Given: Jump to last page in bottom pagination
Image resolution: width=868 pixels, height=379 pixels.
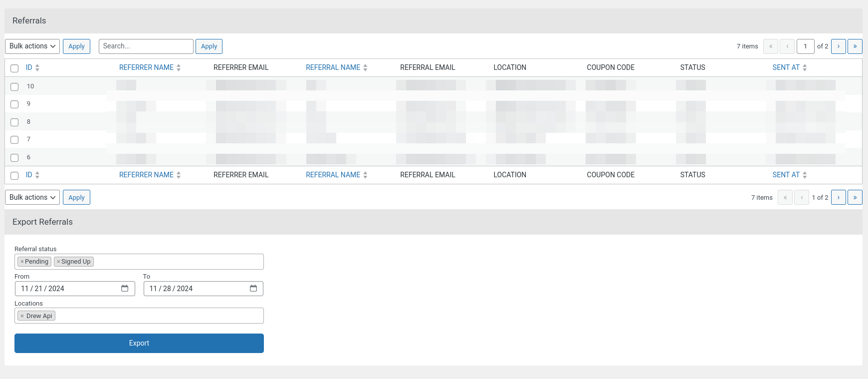Looking at the screenshot, I should pyautogui.click(x=855, y=198).
